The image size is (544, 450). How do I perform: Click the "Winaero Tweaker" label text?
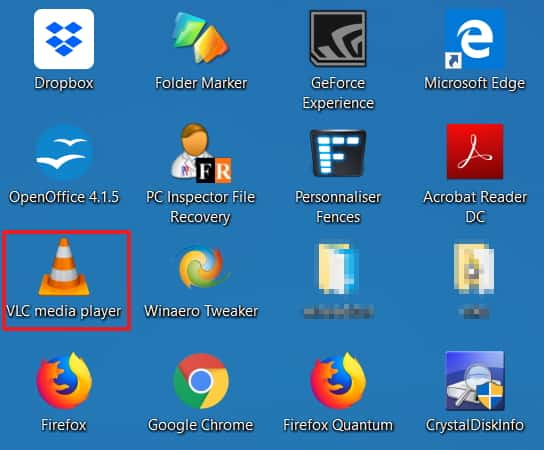(x=201, y=311)
